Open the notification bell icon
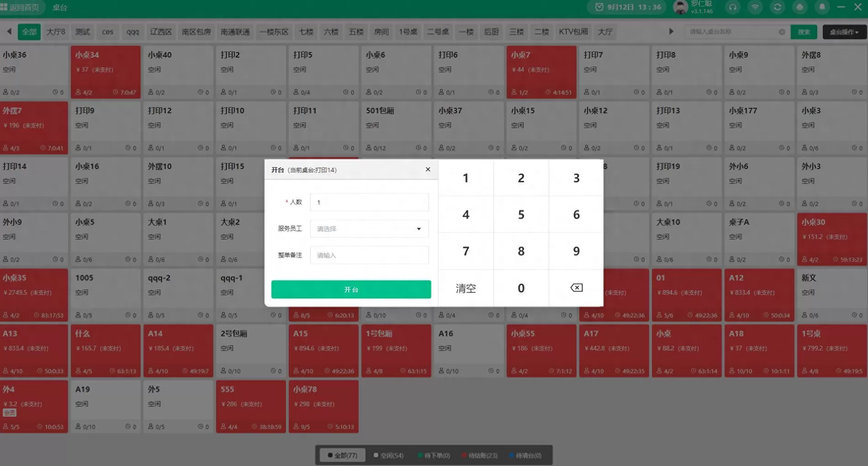The height and width of the screenshot is (466, 868). 822,7
